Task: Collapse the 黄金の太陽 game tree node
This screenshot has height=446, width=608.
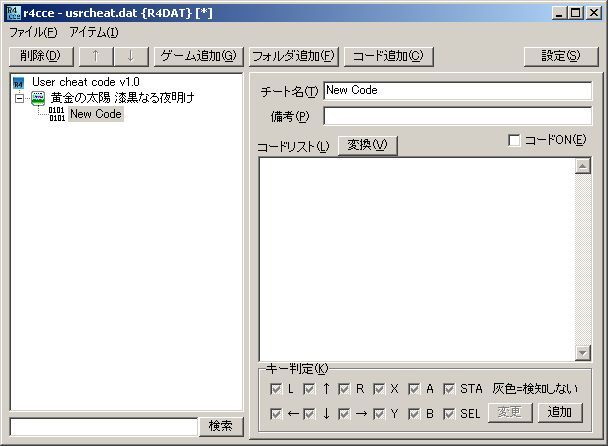Action: (19, 98)
